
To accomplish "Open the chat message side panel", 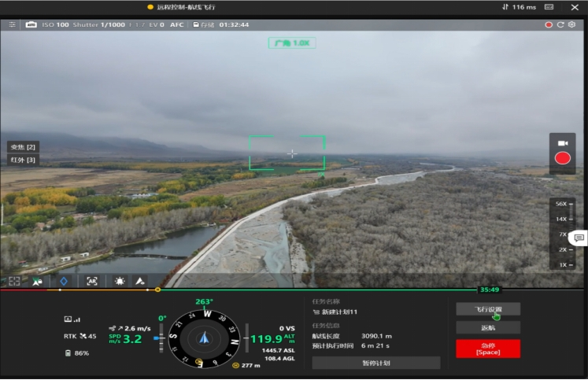I will point(579,238).
